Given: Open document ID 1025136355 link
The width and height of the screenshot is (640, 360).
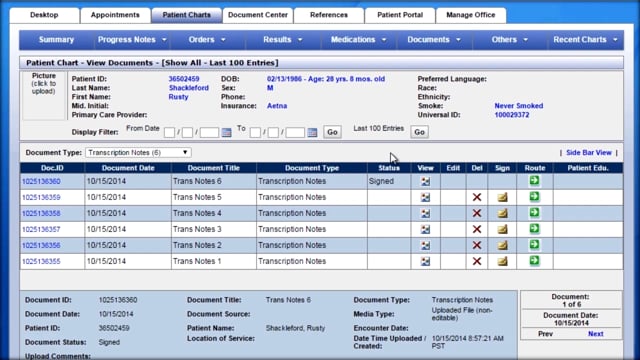Looking at the screenshot, I should point(41,261).
